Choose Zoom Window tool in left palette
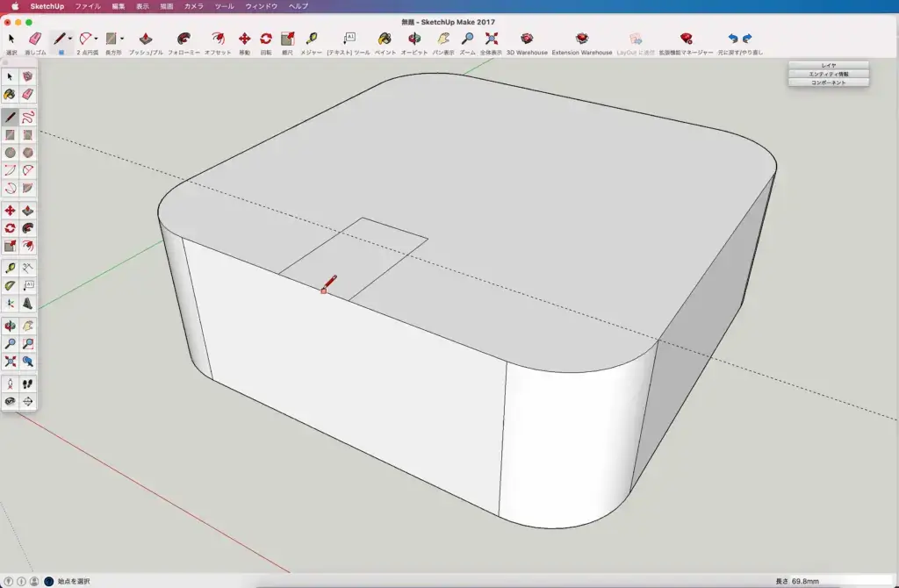This screenshot has height=588, width=899. (27, 344)
